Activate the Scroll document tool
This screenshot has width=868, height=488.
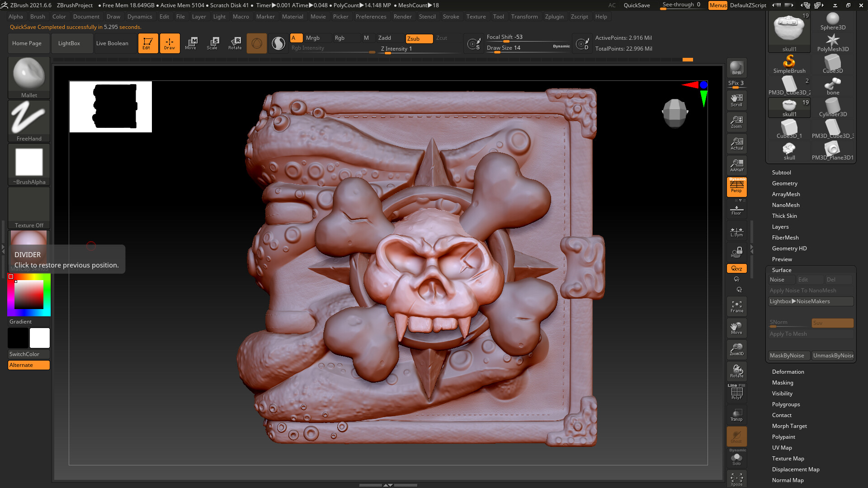(x=736, y=100)
